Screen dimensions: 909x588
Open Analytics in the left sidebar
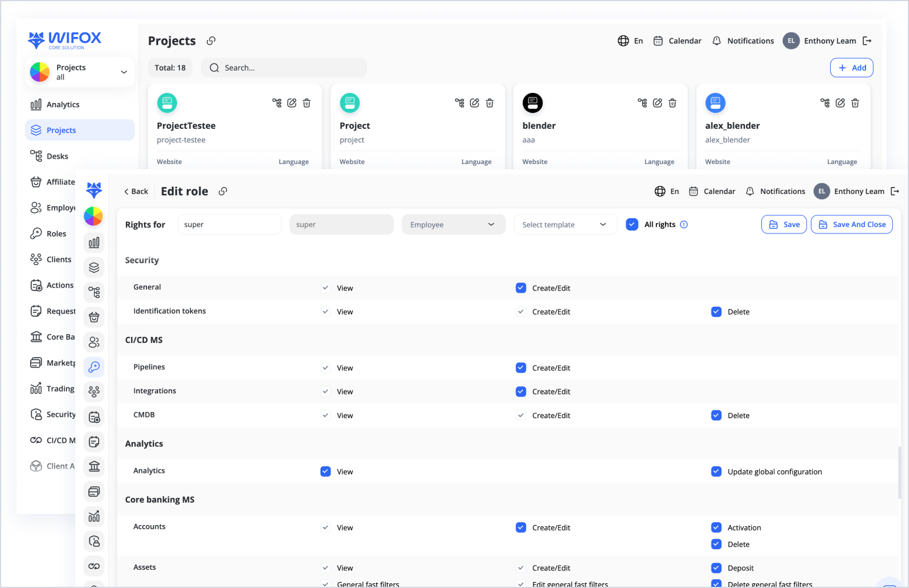[63, 105]
